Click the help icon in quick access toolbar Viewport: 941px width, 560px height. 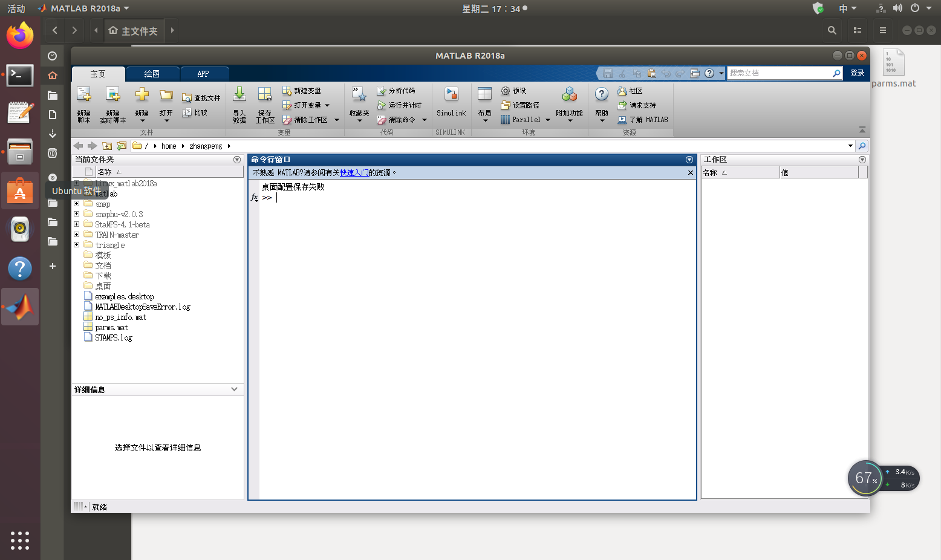[x=709, y=73]
